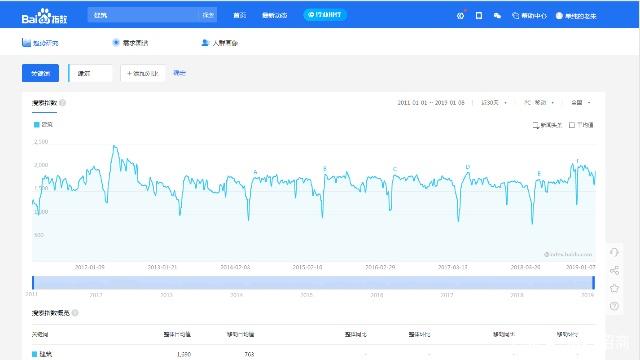
Task: Switch to the demand graph tab
Action: click(130, 42)
